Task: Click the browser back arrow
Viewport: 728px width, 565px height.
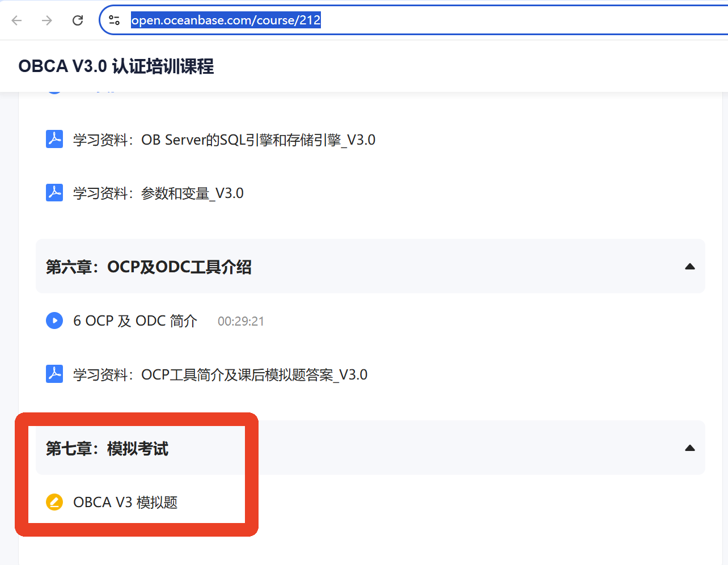Action: [17, 20]
